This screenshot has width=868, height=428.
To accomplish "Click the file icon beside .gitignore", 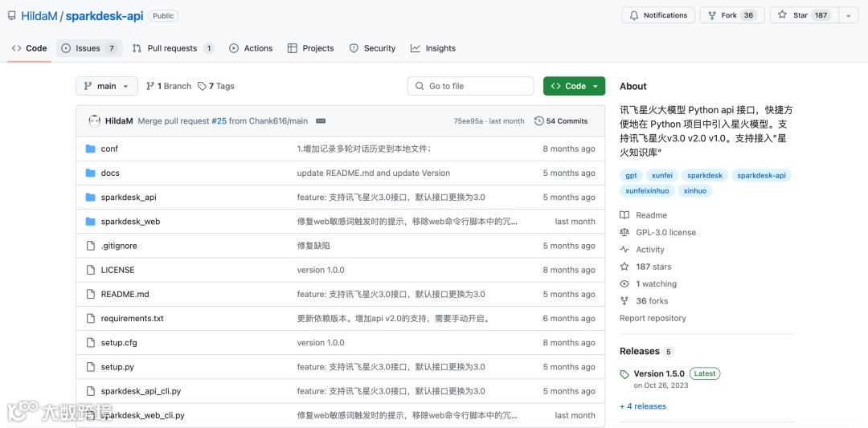I will [x=91, y=246].
